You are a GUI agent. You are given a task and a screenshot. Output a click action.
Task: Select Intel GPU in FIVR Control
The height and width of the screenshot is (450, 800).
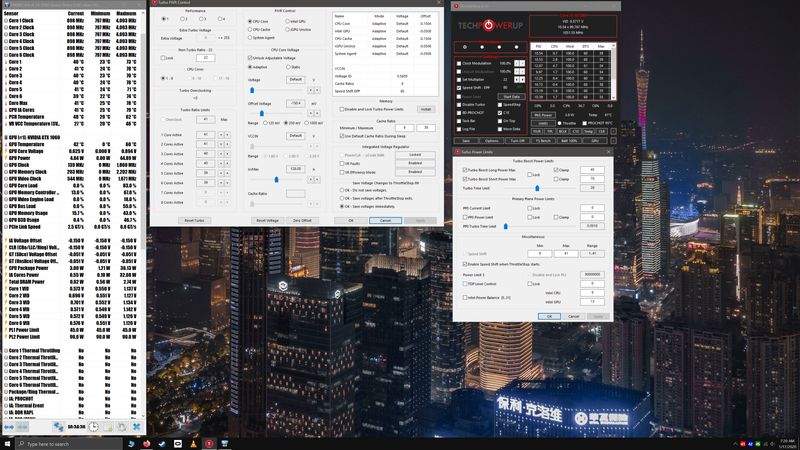(x=287, y=21)
